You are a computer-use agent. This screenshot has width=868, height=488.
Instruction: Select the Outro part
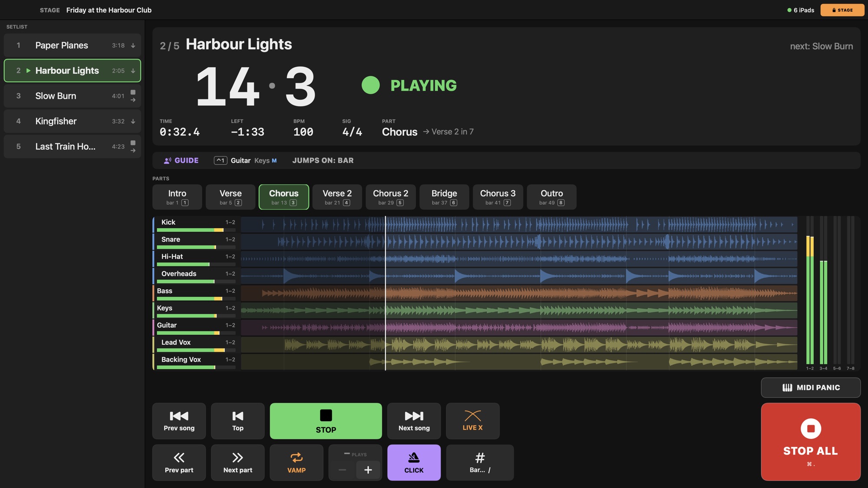tap(551, 197)
